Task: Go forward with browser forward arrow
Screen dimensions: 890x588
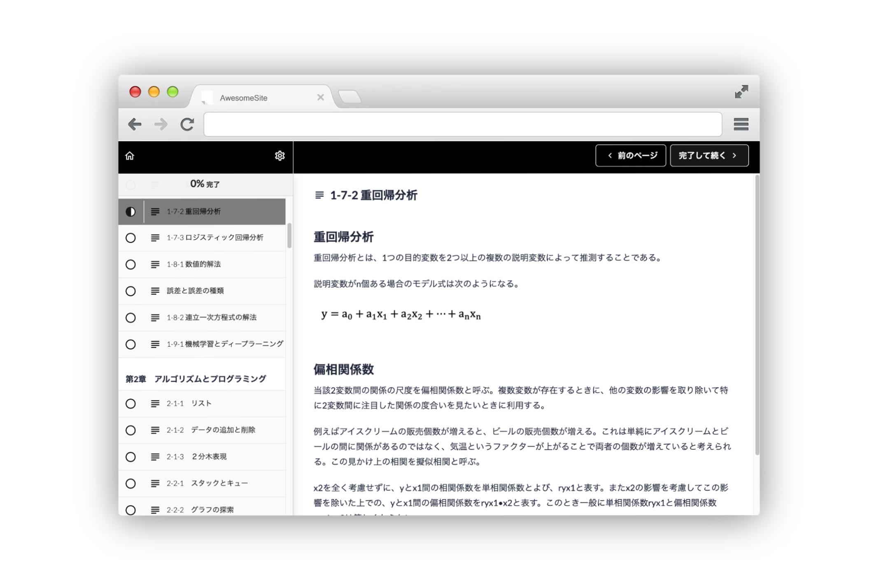Action: (x=161, y=124)
